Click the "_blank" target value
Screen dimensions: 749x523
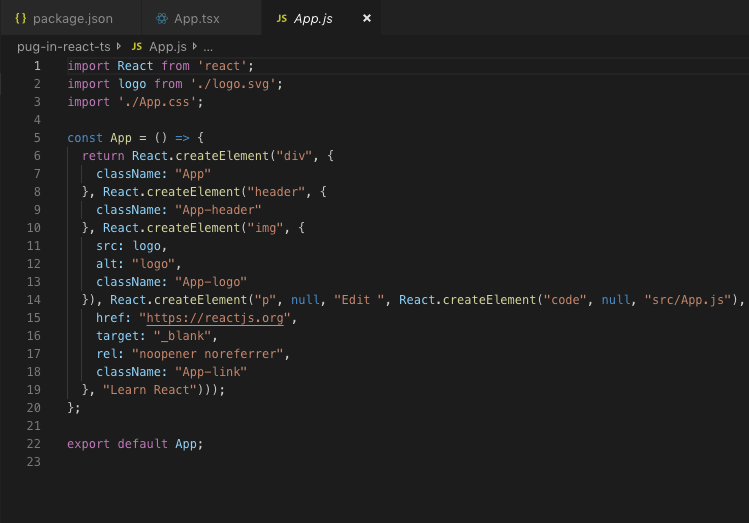182,336
